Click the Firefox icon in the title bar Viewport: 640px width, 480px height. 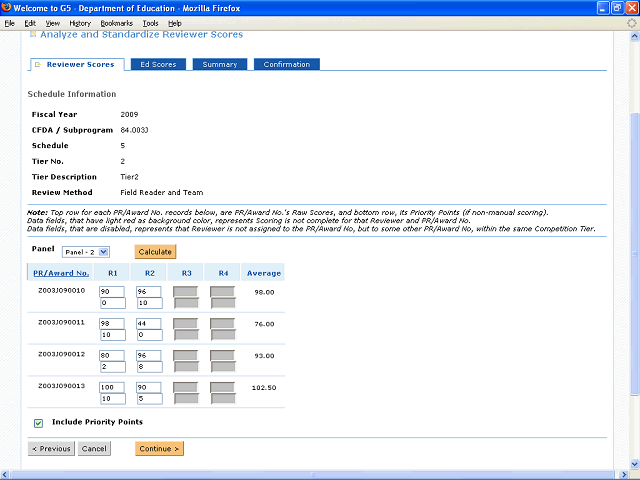(9, 8)
